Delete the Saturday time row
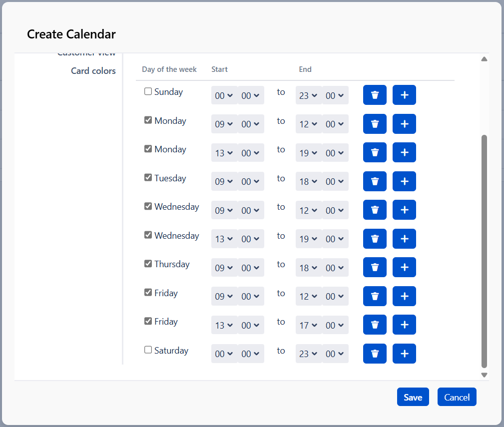Viewport: 504px width, 427px height. (375, 354)
